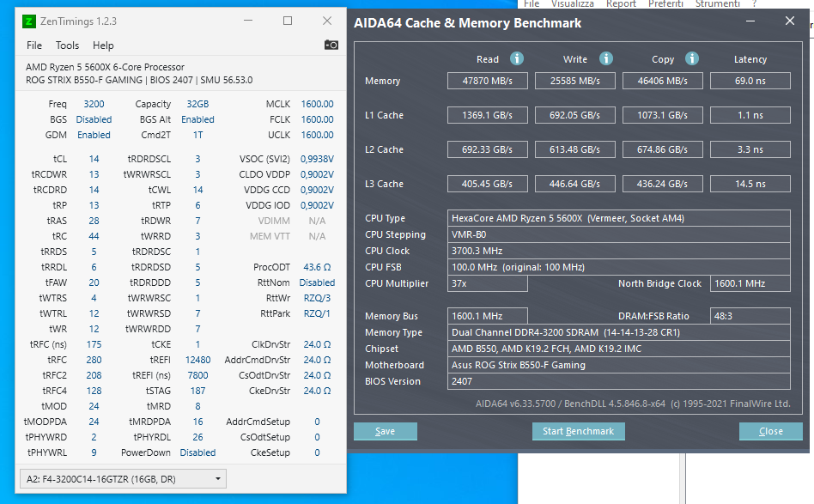The image size is (814, 504).
Task: Click the BIOS Version field 2407
Action: 619,381
